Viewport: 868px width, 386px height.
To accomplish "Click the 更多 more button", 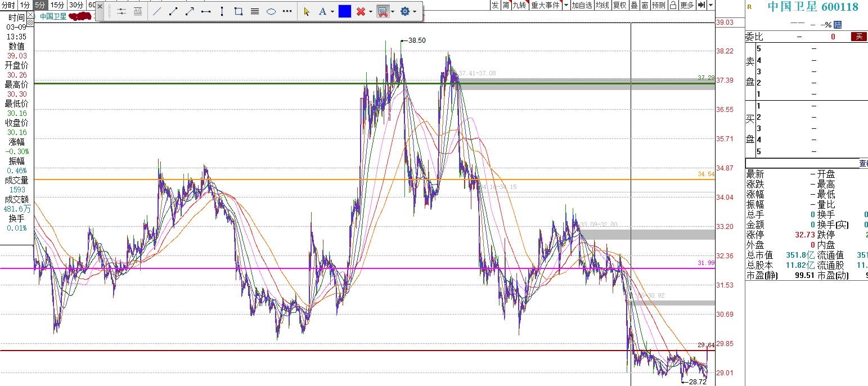I will [x=687, y=5].
